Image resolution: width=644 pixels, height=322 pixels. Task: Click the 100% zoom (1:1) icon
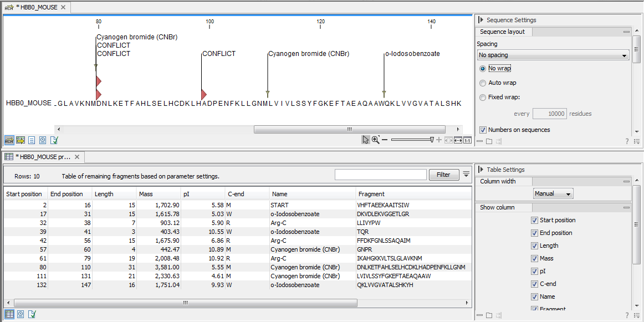point(467,139)
